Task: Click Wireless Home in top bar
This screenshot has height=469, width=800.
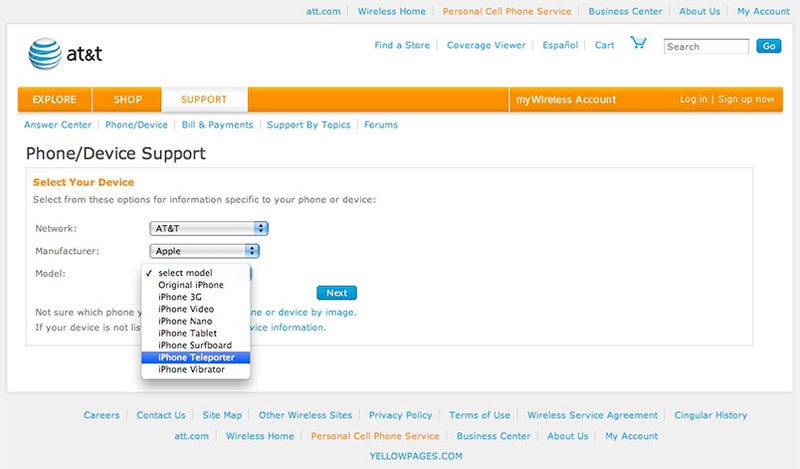Action: click(391, 11)
